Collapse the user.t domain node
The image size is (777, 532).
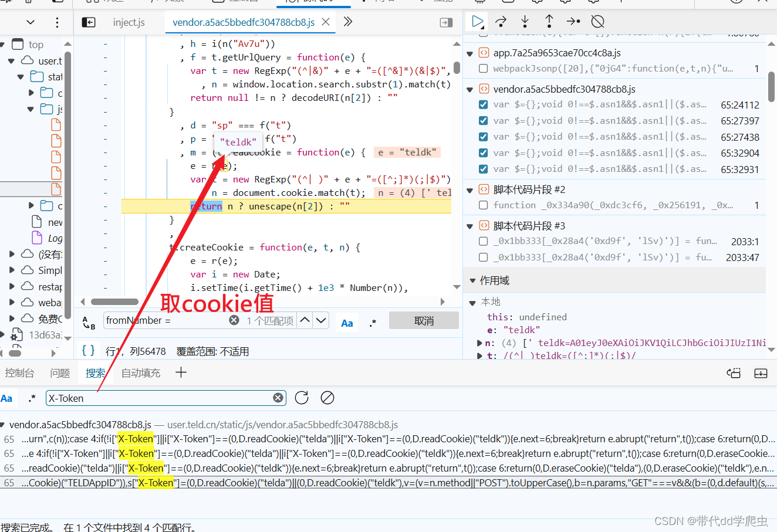(11, 61)
